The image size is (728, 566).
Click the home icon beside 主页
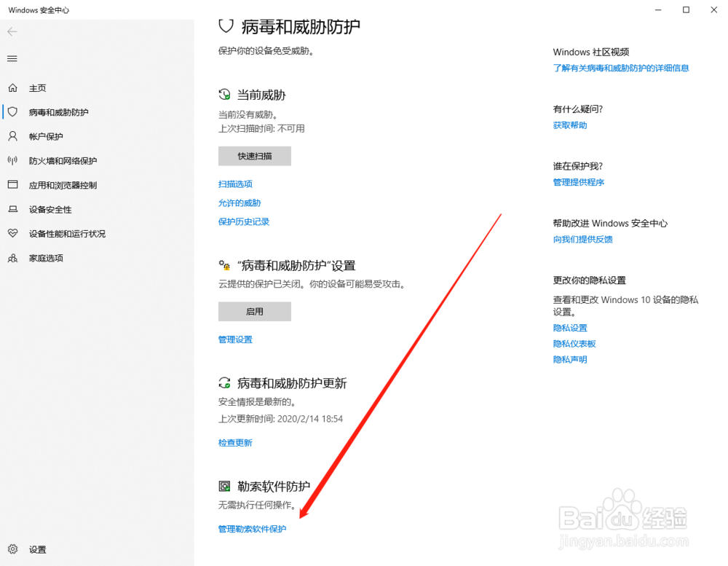tap(12, 87)
